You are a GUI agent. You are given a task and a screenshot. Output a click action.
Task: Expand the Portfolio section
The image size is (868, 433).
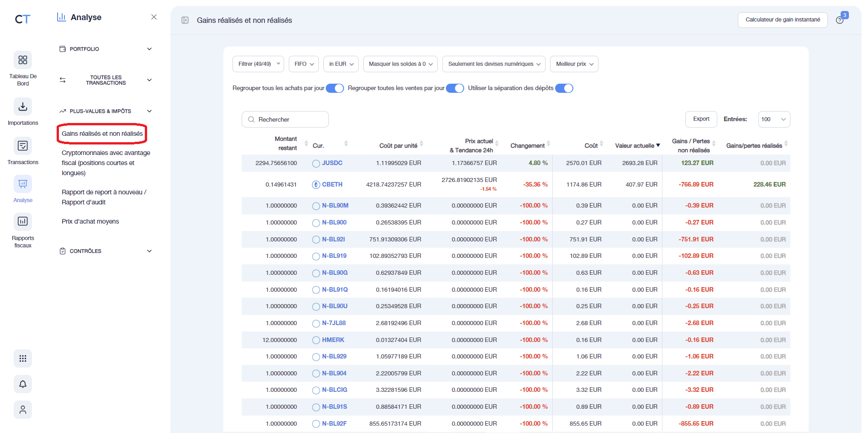[x=105, y=48]
